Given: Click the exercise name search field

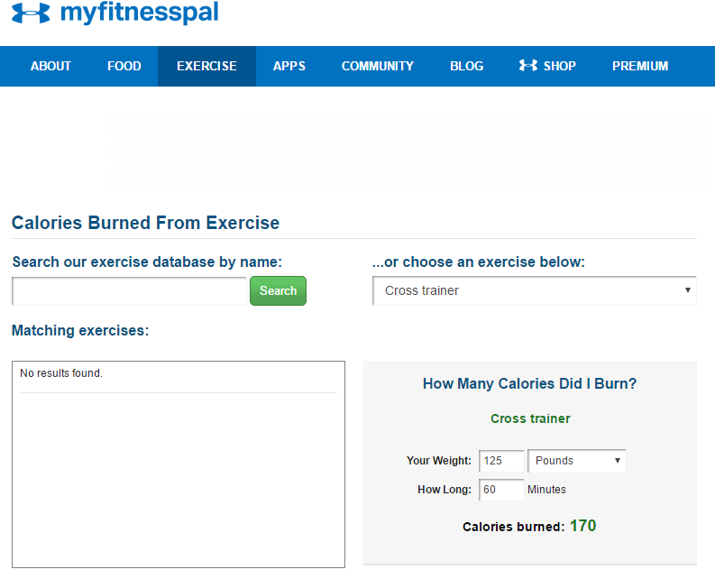Looking at the screenshot, I should [x=129, y=291].
